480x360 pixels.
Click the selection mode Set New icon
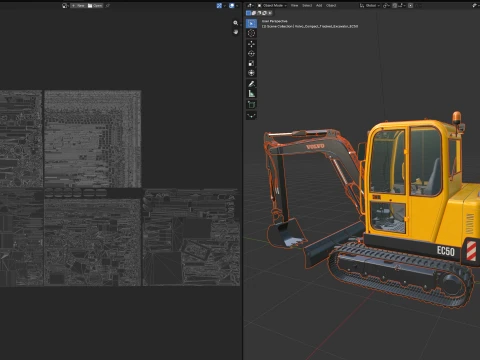(x=248, y=13)
